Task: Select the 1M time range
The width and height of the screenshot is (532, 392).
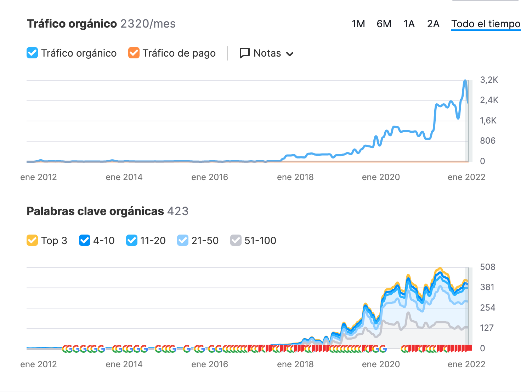Action: [x=358, y=24]
